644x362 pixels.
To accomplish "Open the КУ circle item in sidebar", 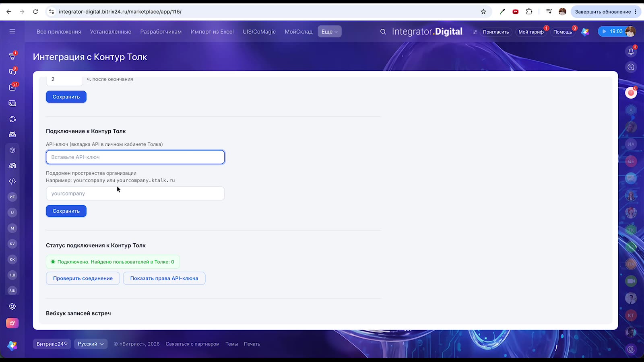I will (x=12, y=244).
